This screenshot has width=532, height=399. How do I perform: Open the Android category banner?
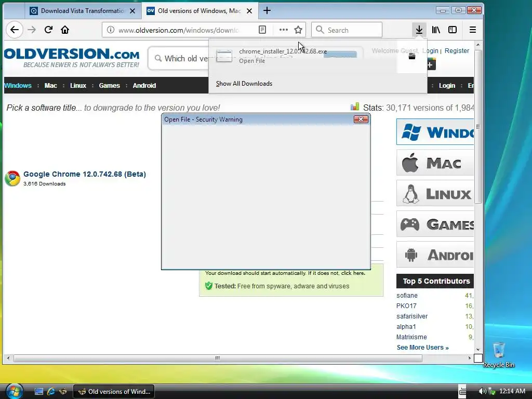tap(435, 255)
